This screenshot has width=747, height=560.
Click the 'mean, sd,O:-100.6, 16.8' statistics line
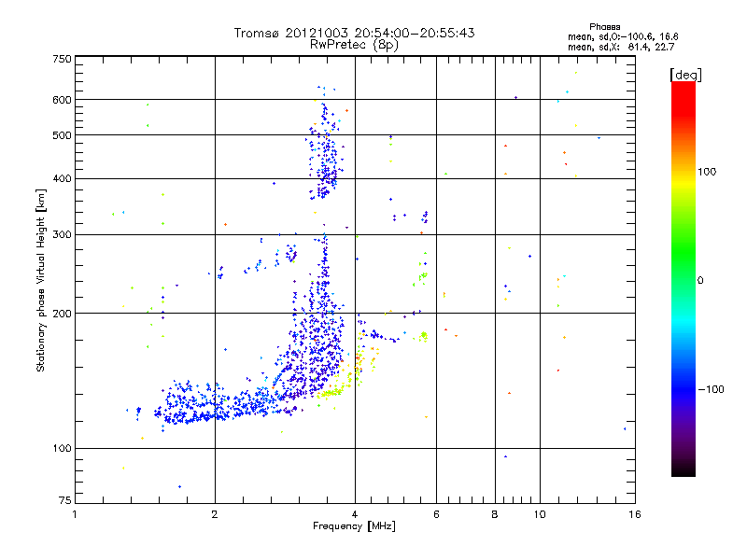623,36
